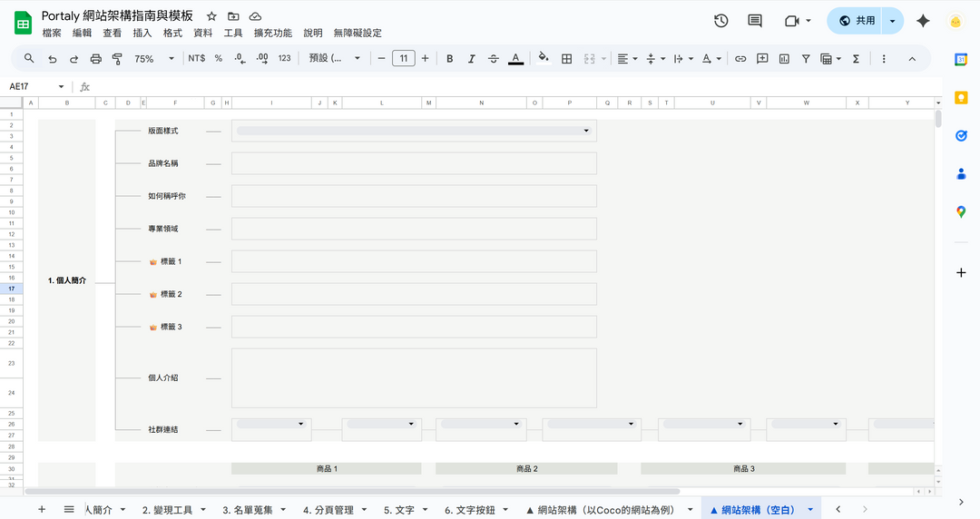The image size is (980, 519).
Task: Open the 75% zoom dropdown
Action: coord(156,59)
